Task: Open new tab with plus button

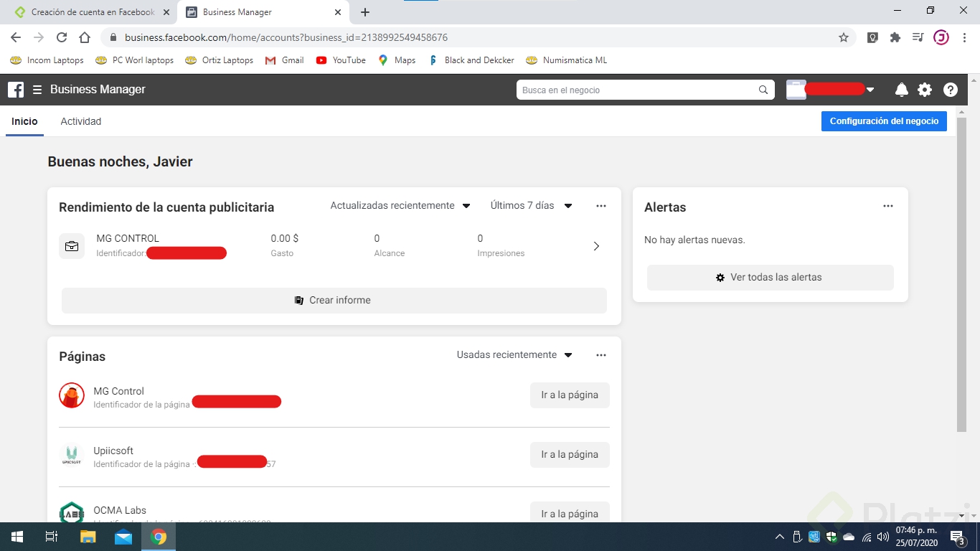Action: click(x=365, y=12)
